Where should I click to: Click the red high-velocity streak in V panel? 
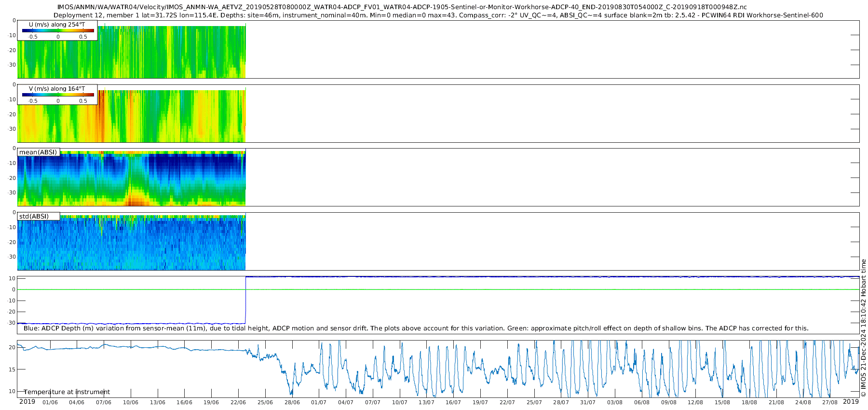(100, 116)
